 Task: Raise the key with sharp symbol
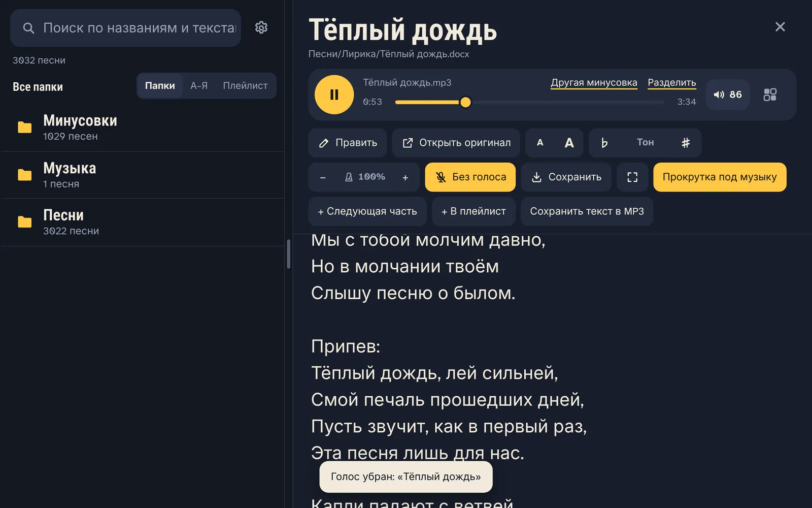click(x=686, y=143)
